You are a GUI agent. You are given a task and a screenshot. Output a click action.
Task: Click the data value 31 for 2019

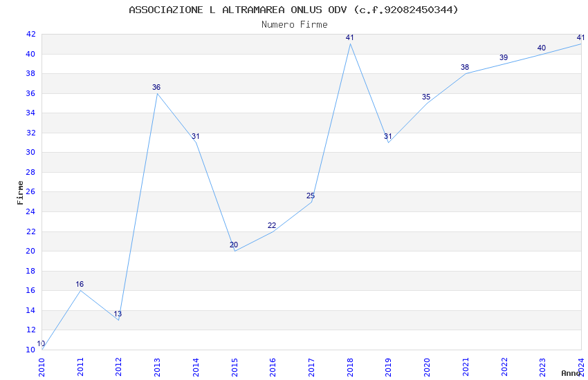pyautogui.click(x=388, y=136)
